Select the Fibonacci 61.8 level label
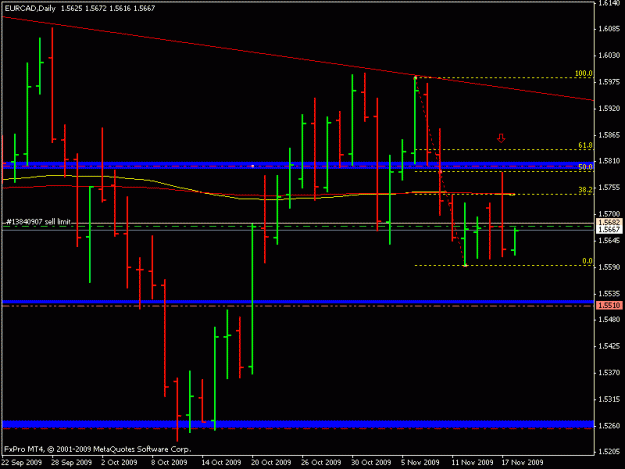 [586, 146]
